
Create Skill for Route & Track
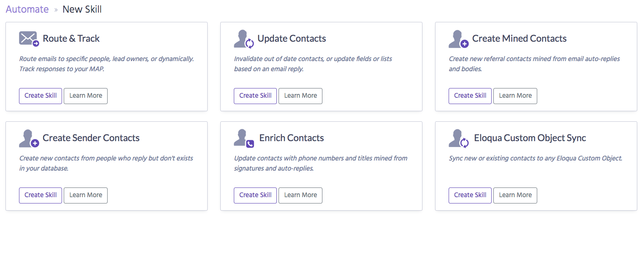pos(41,96)
